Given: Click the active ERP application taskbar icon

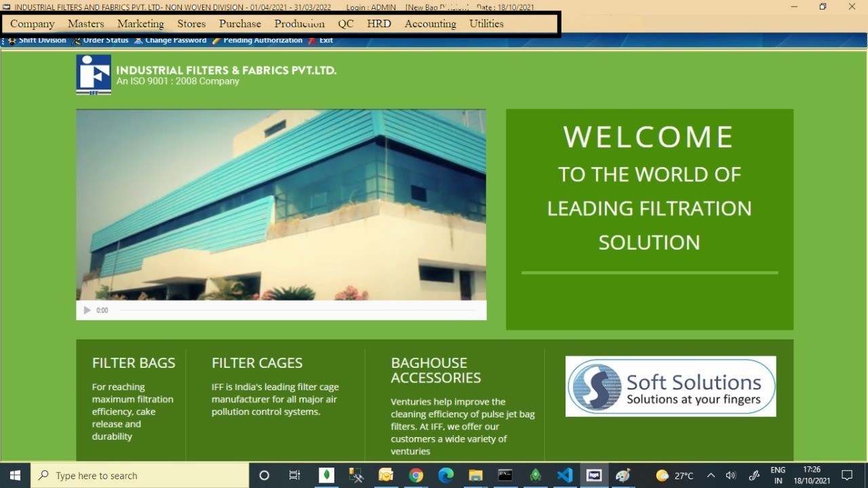Looking at the screenshot, I should (x=594, y=475).
